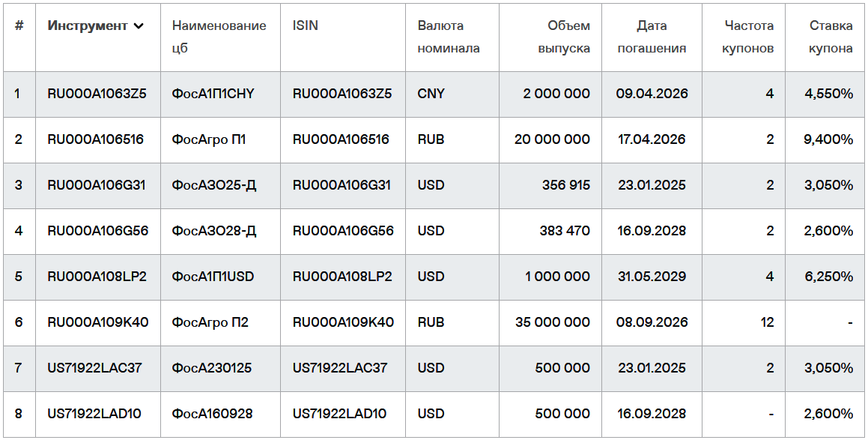Click the Дата погашения column header
Image resolution: width=868 pixels, height=440 pixels.
(x=652, y=37)
